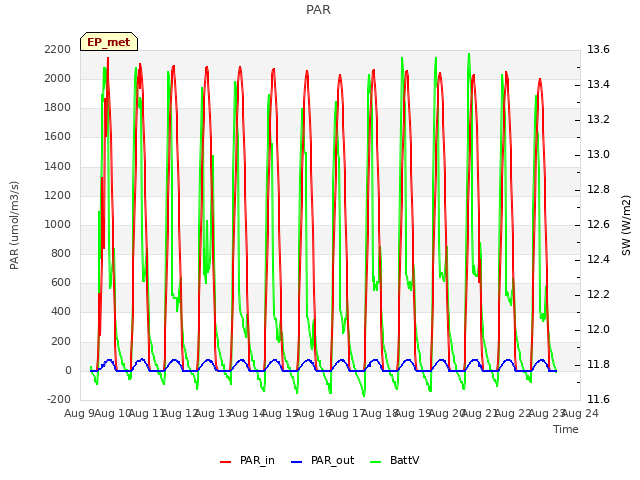Click the blue PAR_out legend swatch
The image size is (640, 480).
pos(296,462)
